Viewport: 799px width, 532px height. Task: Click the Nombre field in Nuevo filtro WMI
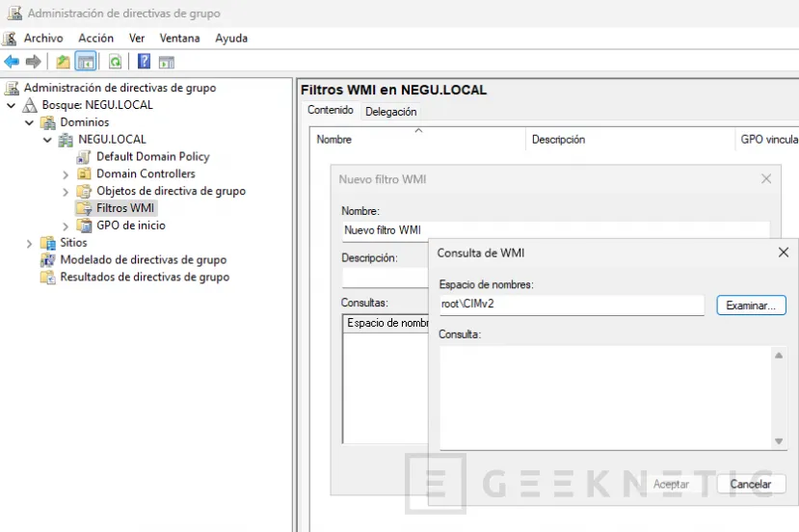tap(555, 229)
